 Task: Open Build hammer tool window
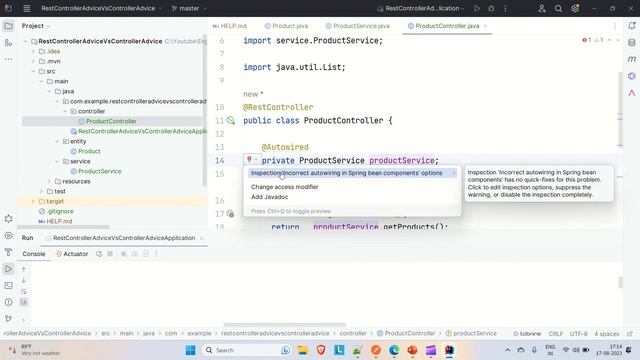point(8,252)
